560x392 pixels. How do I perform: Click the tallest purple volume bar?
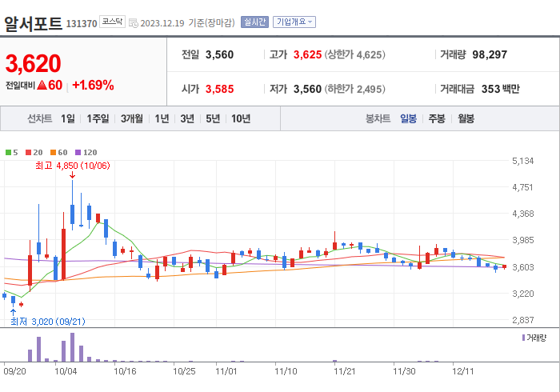tap(73, 347)
